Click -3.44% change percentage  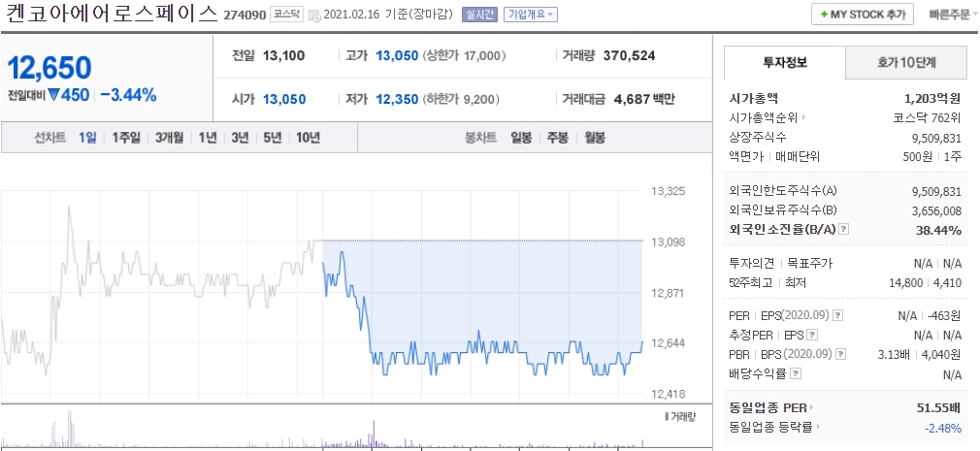(x=128, y=95)
